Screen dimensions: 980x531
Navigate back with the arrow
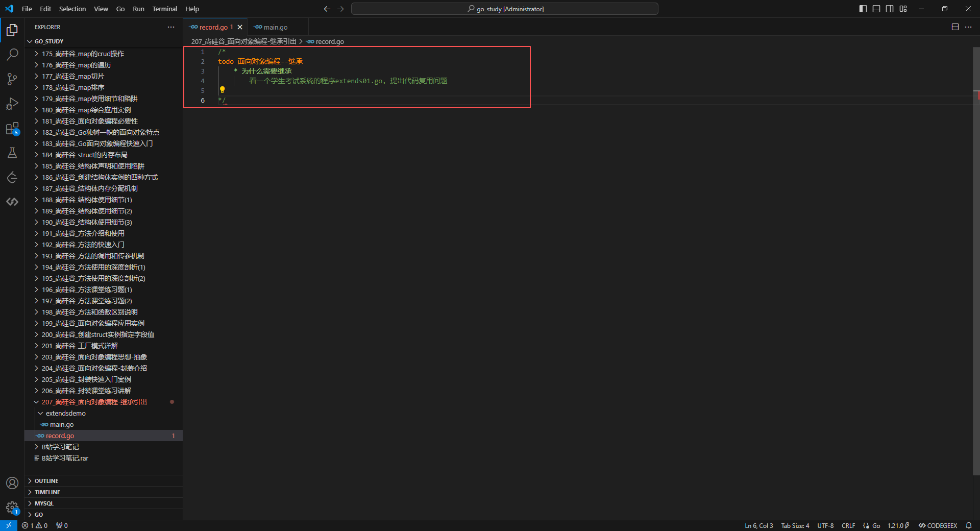(327, 9)
